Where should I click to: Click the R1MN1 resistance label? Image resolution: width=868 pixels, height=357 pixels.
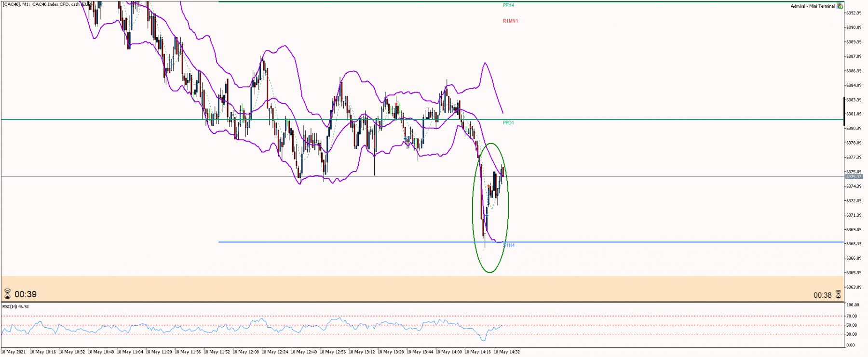(510, 21)
